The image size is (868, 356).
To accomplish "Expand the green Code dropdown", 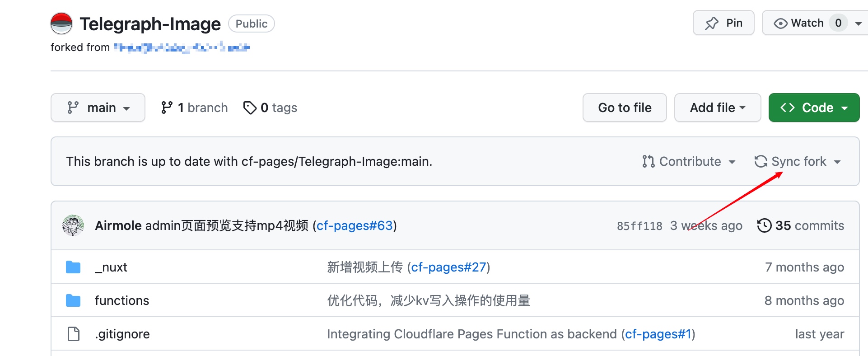I will 814,108.
